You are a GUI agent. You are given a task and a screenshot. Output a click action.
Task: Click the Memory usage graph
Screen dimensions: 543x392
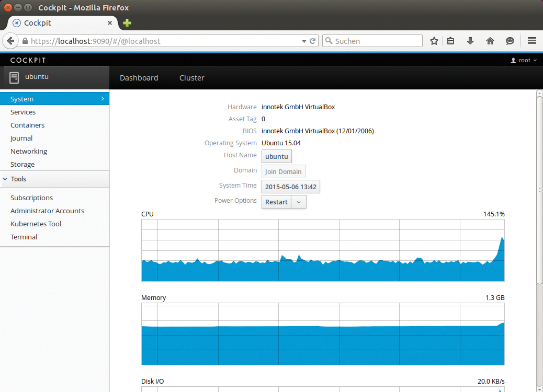(x=323, y=334)
